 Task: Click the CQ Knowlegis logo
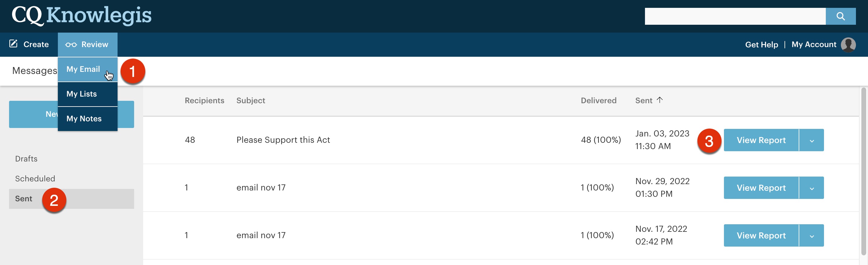click(x=82, y=15)
